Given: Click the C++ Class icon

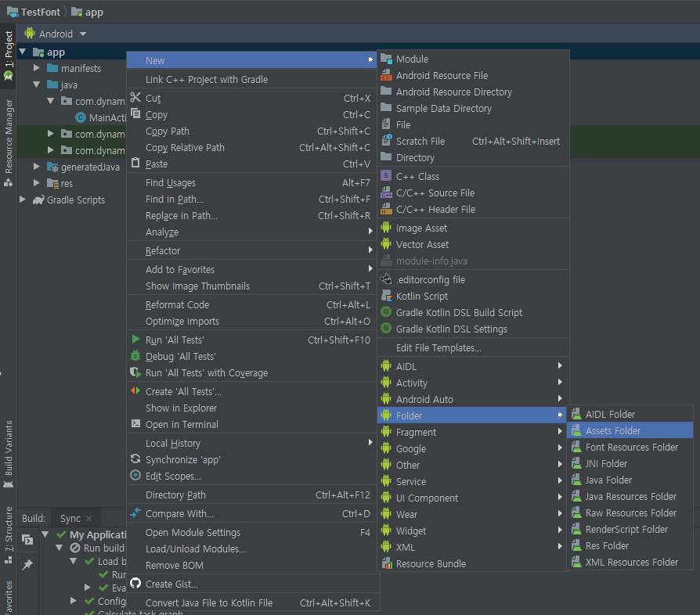Looking at the screenshot, I should pyautogui.click(x=386, y=175).
